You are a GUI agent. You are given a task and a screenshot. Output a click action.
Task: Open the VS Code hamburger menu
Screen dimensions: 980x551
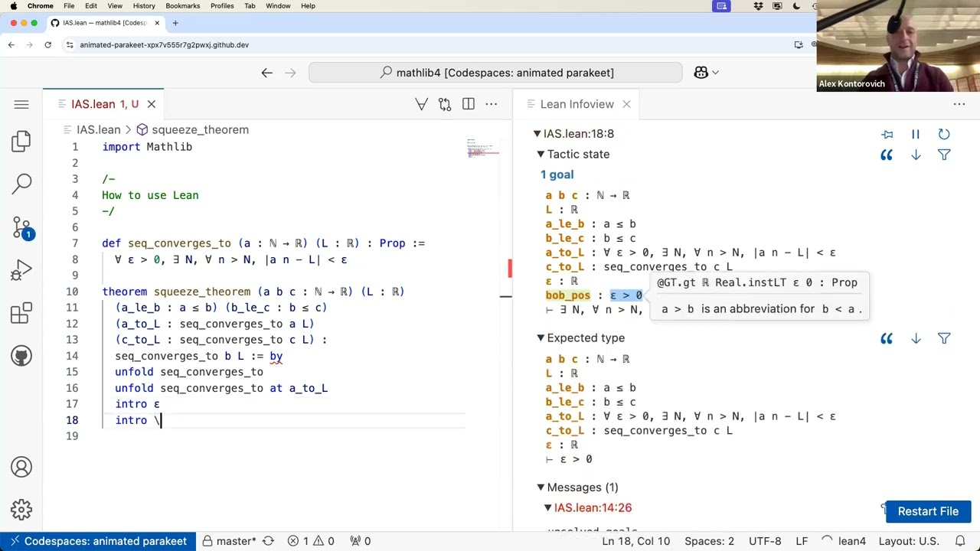coord(21,104)
